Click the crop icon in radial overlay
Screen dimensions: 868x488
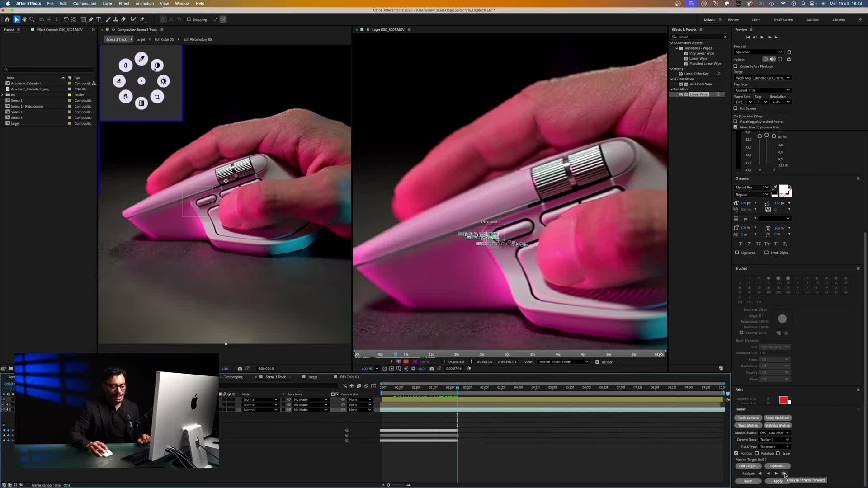pyautogui.click(x=157, y=97)
